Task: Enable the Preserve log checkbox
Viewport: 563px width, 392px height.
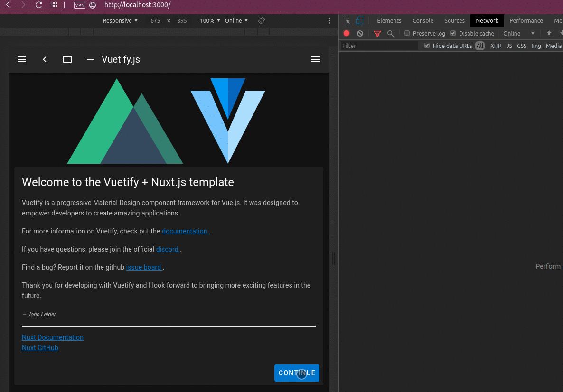Action: (407, 33)
